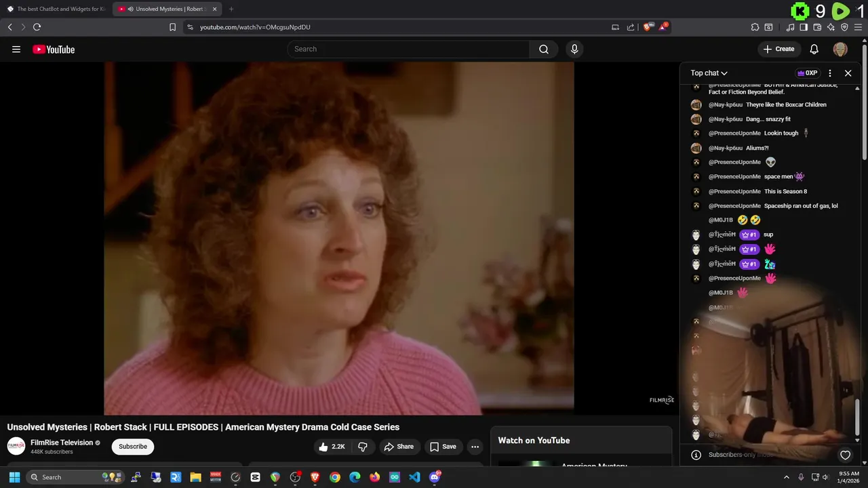Toggle the browser sidebar panel

804,27
